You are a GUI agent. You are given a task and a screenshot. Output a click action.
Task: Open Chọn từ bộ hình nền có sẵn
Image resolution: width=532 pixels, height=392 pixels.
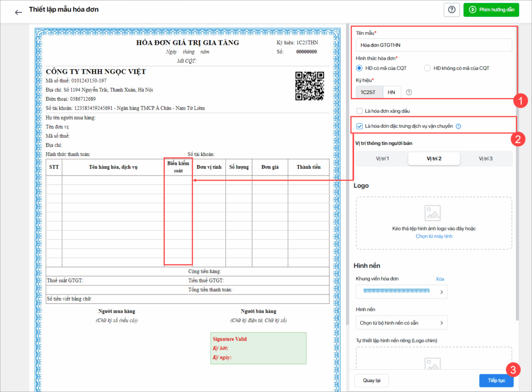pyautogui.click(x=402, y=323)
